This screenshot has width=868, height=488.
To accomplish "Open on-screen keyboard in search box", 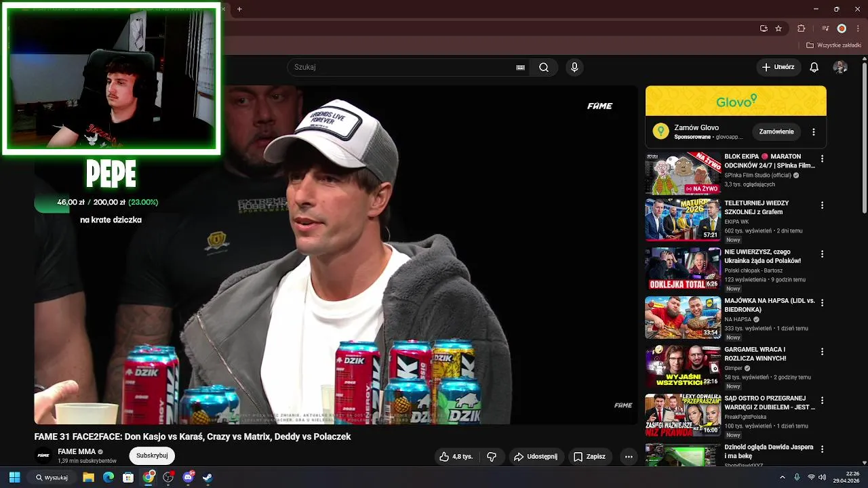I will point(520,67).
